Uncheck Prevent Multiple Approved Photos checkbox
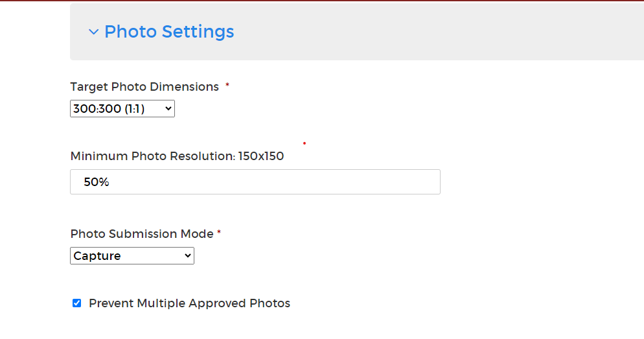The height and width of the screenshot is (339, 644). 77,303
